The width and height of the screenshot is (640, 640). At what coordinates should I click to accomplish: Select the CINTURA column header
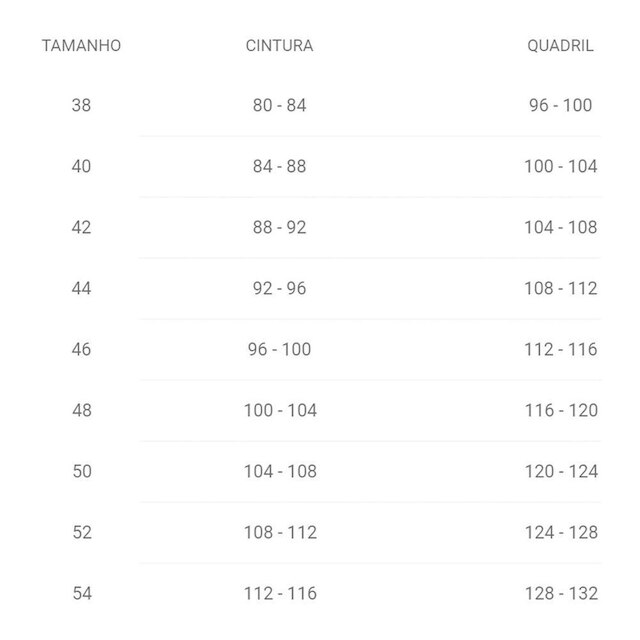(x=280, y=46)
